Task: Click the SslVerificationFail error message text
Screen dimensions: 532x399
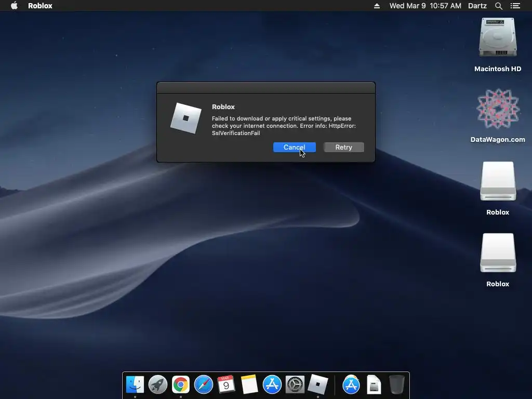Action: click(284, 126)
